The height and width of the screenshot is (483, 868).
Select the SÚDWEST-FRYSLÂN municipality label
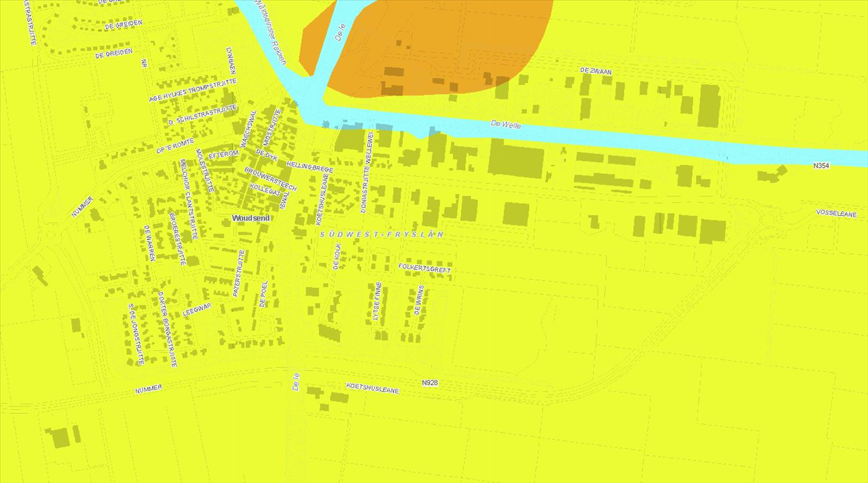(382, 234)
